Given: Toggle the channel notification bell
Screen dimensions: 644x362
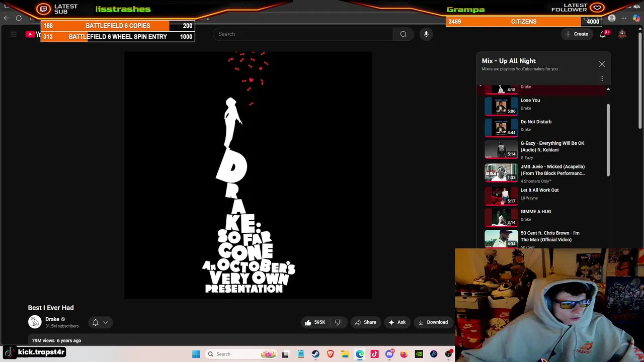Looking at the screenshot, I should [x=95, y=322].
